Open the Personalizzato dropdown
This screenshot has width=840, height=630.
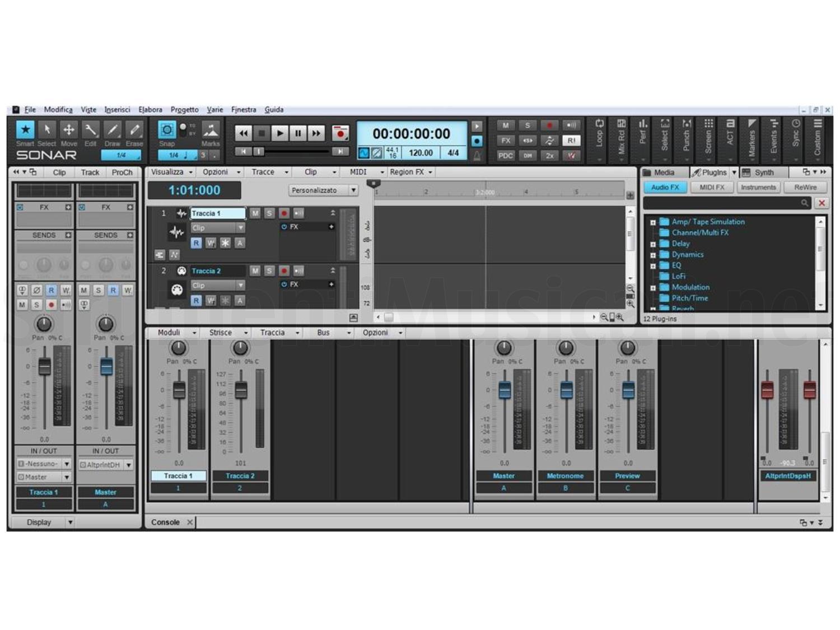pyautogui.click(x=324, y=190)
